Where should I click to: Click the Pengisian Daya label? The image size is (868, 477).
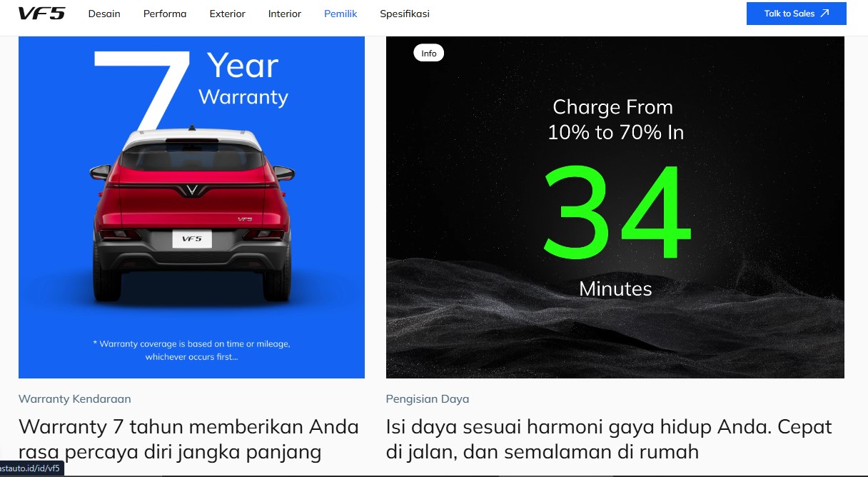[428, 399]
